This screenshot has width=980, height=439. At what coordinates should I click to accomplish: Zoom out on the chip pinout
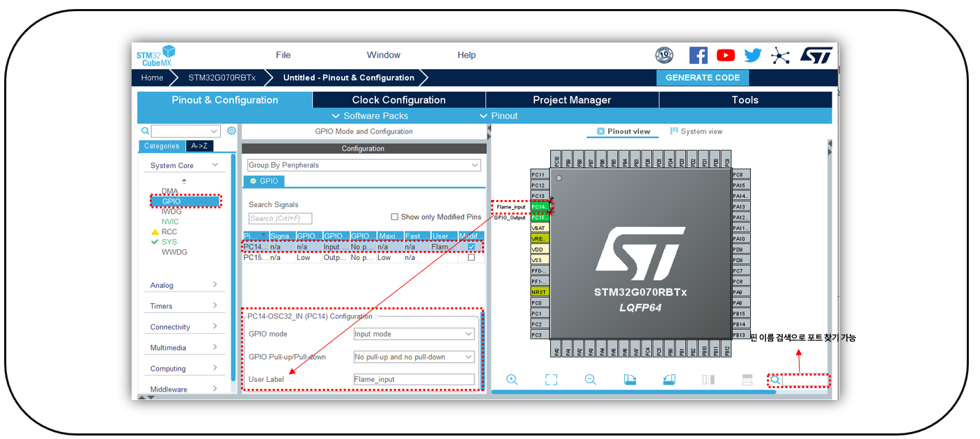tap(591, 380)
